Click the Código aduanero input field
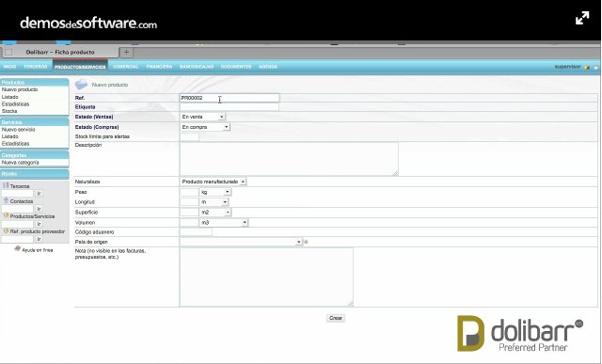The image size is (602, 364). point(196,232)
